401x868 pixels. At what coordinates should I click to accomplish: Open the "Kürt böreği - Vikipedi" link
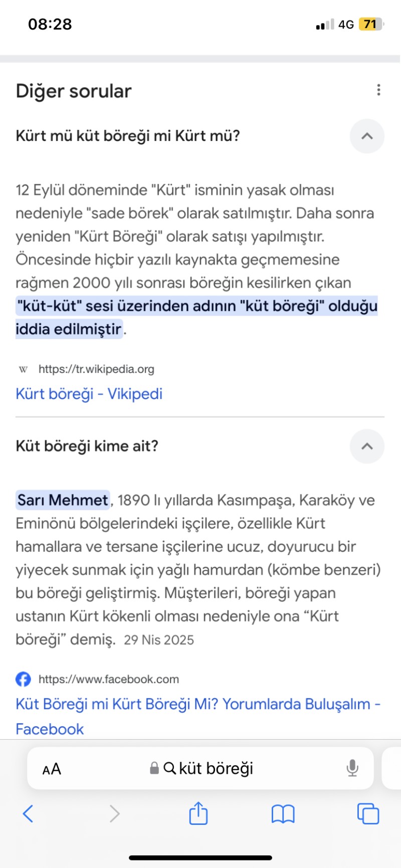click(x=89, y=394)
